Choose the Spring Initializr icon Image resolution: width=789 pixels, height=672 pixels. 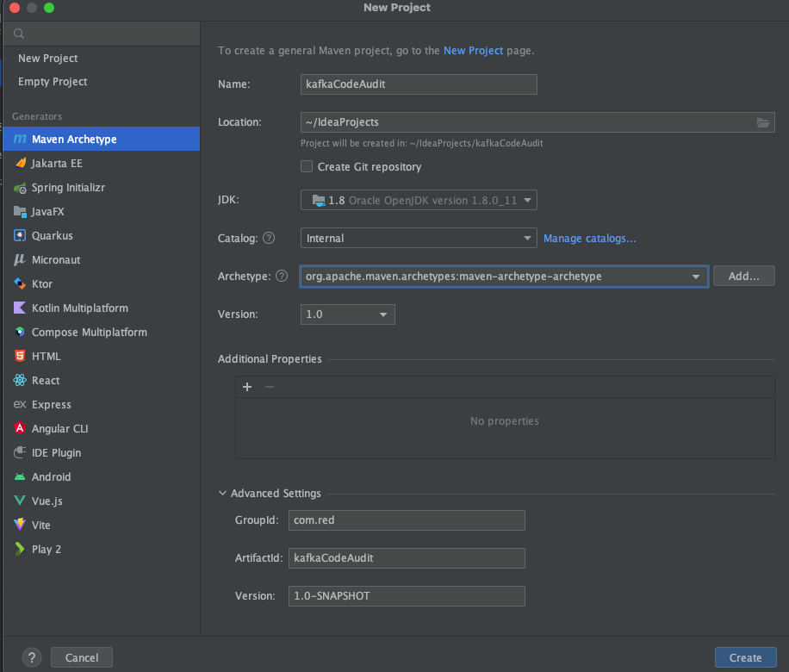[x=20, y=188]
